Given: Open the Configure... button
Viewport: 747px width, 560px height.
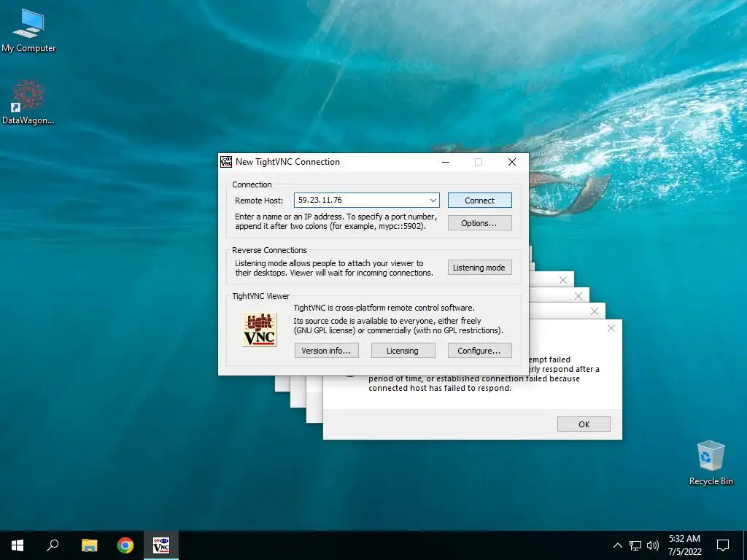Looking at the screenshot, I should [x=480, y=351].
